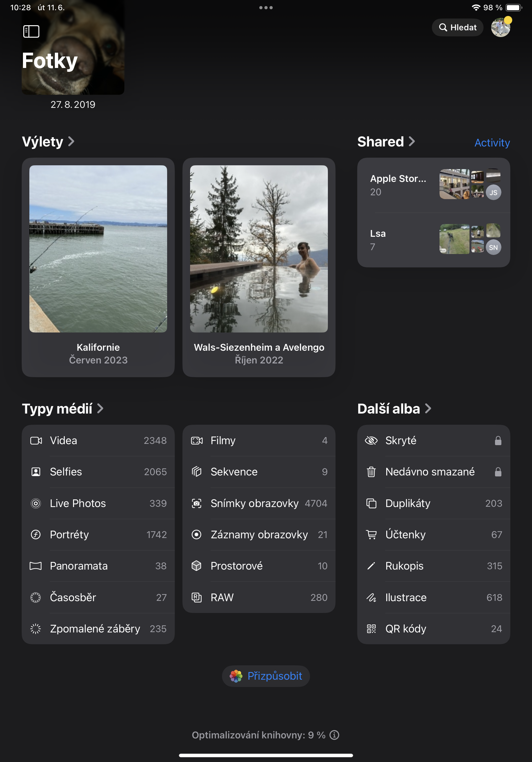Click the trash icon next to Nedávno smazané
The height and width of the screenshot is (762, 532).
(372, 472)
